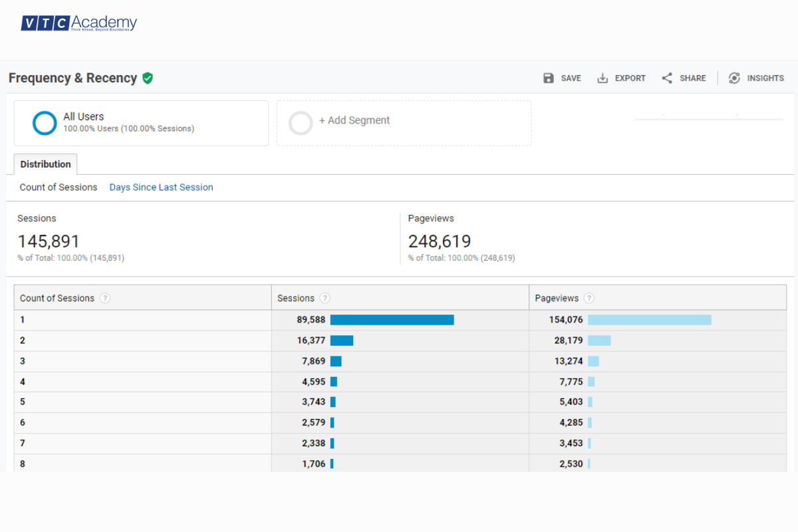Click the Share icon
798x532 pixels.
(x=667, y=78)
